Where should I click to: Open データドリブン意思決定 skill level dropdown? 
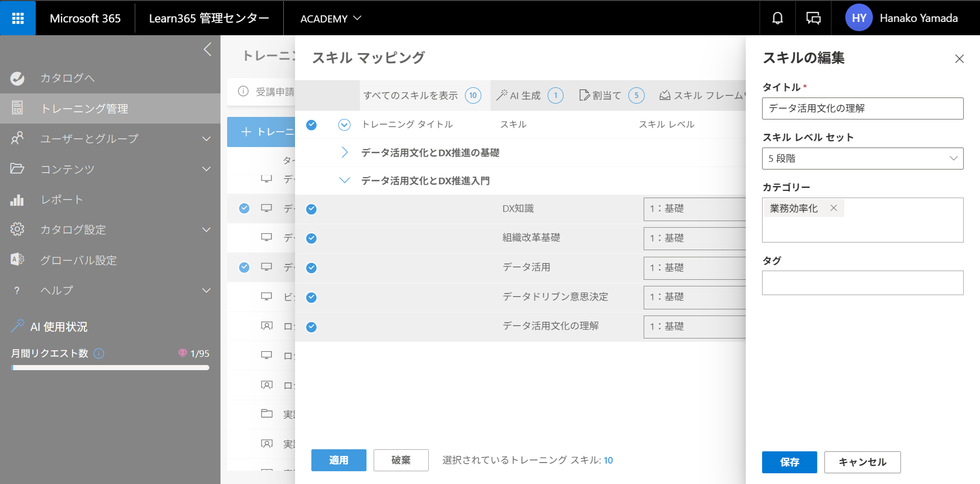click(695, 297)
